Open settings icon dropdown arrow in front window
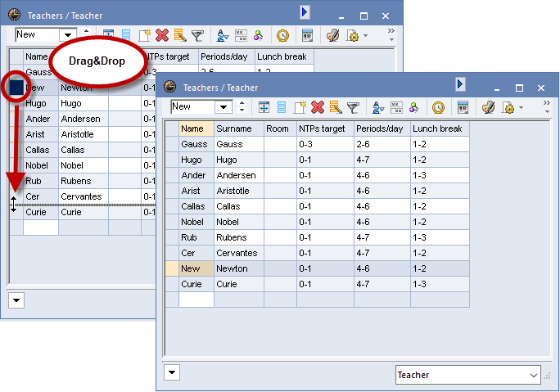Viewport: 560px width, 392px height. coord(521,107)
